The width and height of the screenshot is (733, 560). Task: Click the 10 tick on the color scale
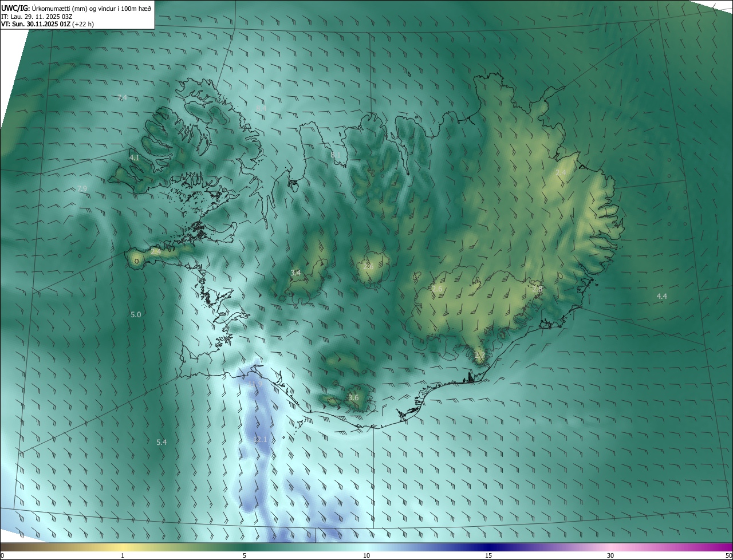[366, 555]
